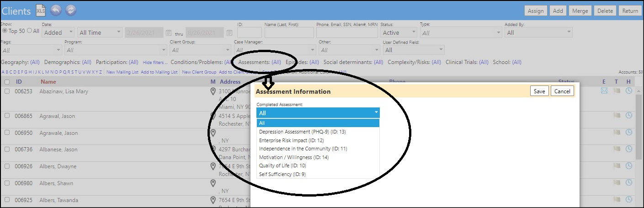
Task: Check the box for client 006926
Action: pos(7,166)
